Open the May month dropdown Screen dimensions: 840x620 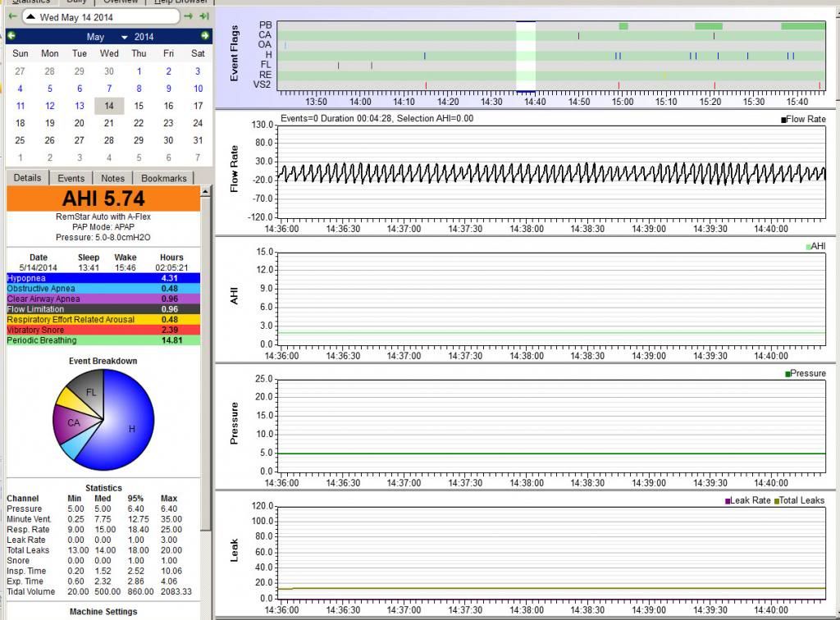[107, 37]
